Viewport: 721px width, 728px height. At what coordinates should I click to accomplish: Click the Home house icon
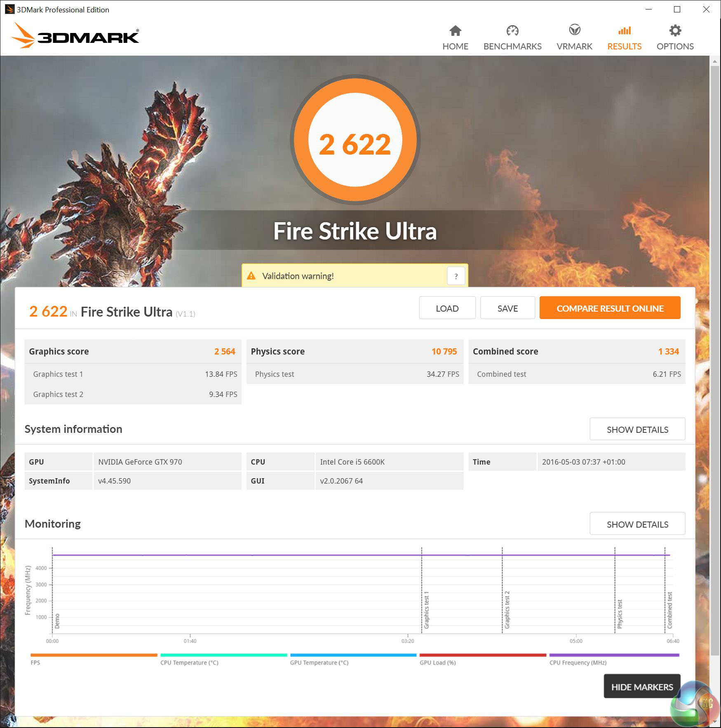point(455,31)
